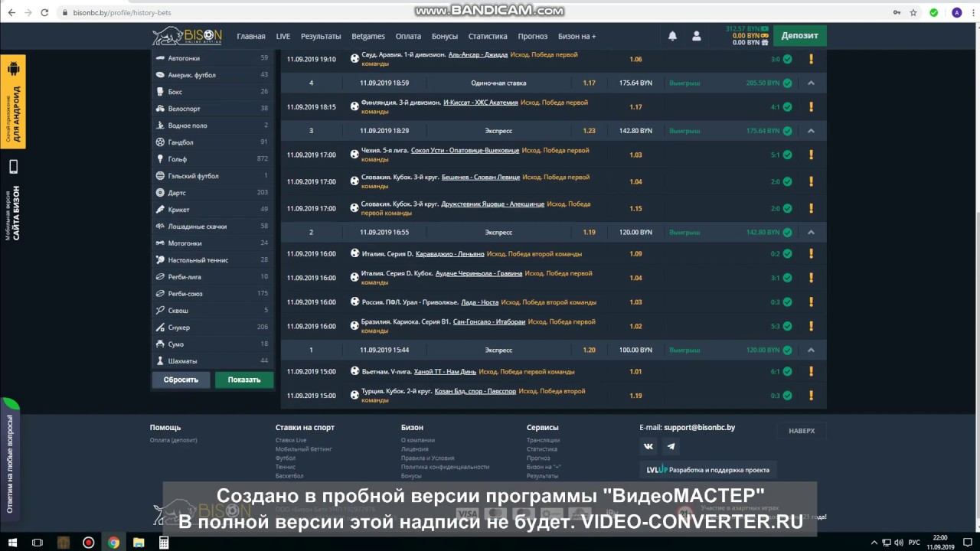Open Аудаче Чериньола - Гравина match link
This screenshot has height=551, width=980.
pyautogui.click(x=479, y=273)
